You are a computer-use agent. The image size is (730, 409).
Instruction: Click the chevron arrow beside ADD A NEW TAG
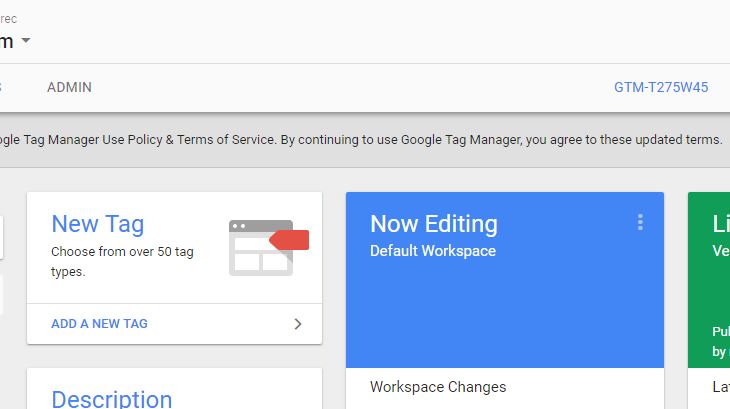tap(298, 324)
